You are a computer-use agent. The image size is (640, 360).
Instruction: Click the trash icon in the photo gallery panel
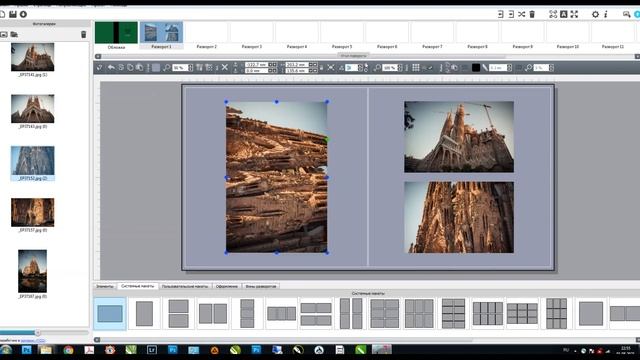pos(84,35)
